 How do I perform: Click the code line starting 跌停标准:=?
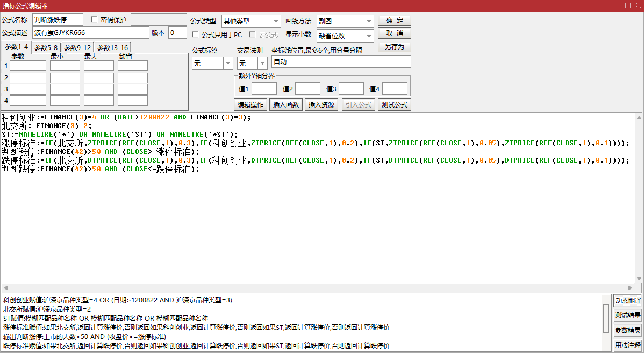316,160
